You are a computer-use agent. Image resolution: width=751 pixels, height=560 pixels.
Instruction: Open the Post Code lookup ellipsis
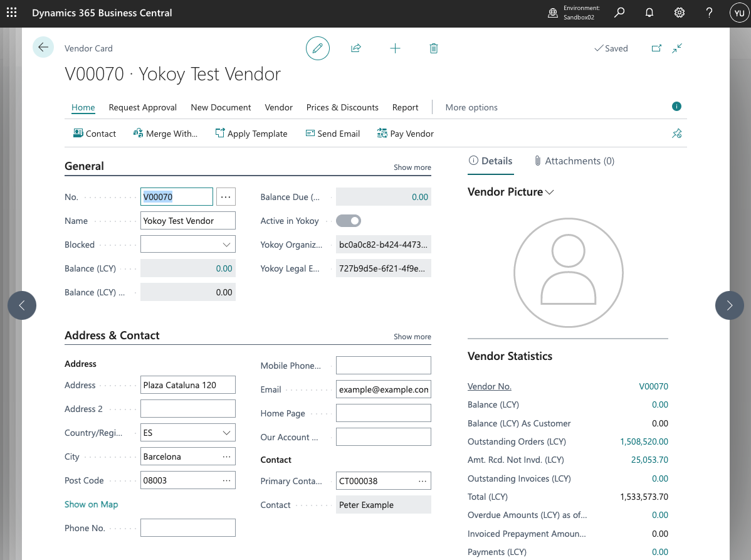226,480
